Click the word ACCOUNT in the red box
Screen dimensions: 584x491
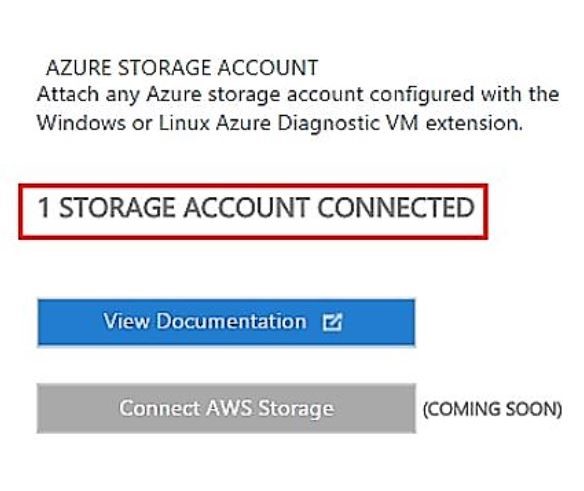tap(246, 208)
